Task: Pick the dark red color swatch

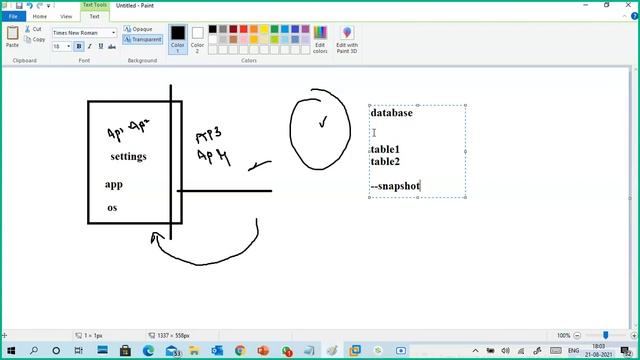Action: [233, 29]
